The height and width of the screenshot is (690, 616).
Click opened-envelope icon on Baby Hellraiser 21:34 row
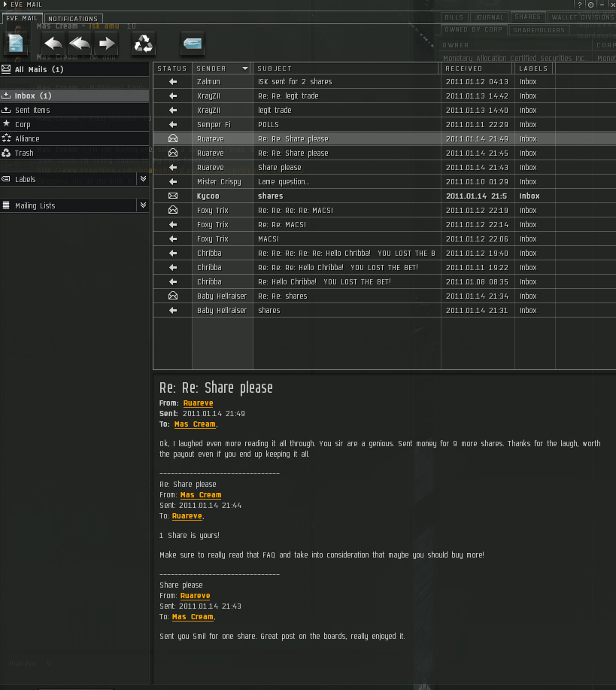pos(173,296)
